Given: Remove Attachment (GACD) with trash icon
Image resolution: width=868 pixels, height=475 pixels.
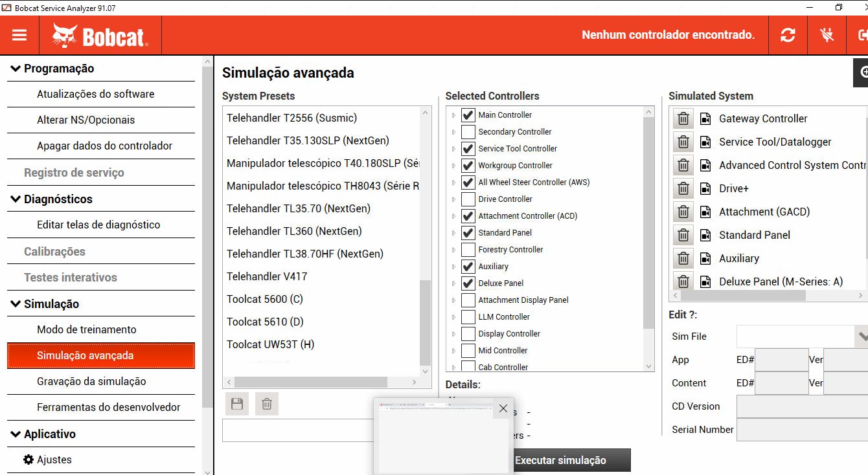Looking at the screenshot, I should [683, 212].
